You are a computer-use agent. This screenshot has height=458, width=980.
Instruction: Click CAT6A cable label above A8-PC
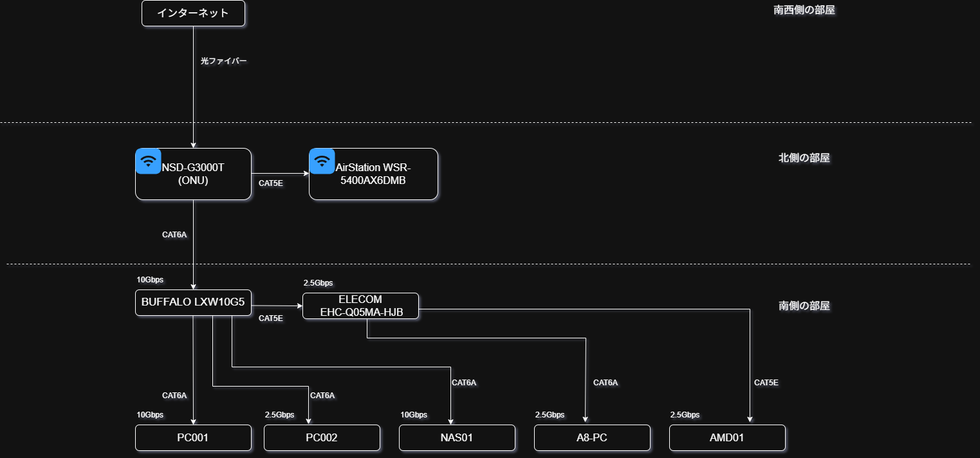click(x=606, y=383)
